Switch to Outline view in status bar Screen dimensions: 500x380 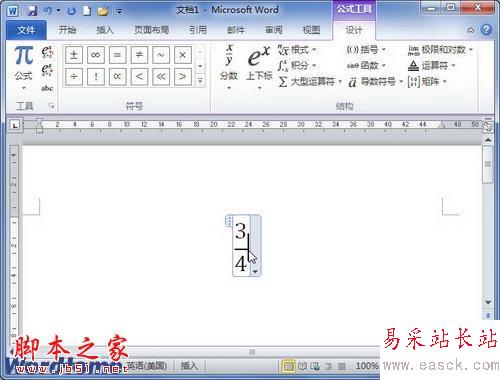point(328,367)
